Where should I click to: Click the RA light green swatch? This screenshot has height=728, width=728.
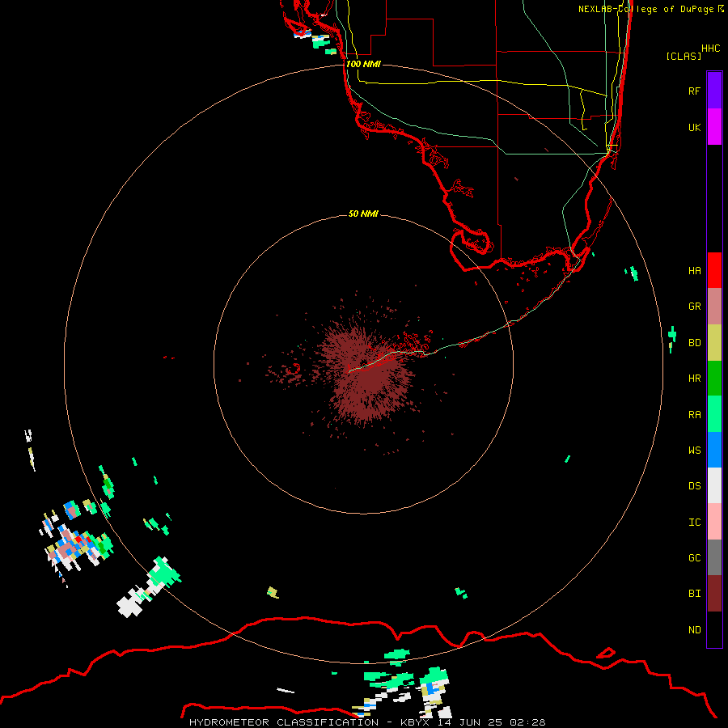pyautogui.click(x=714, y=414)
